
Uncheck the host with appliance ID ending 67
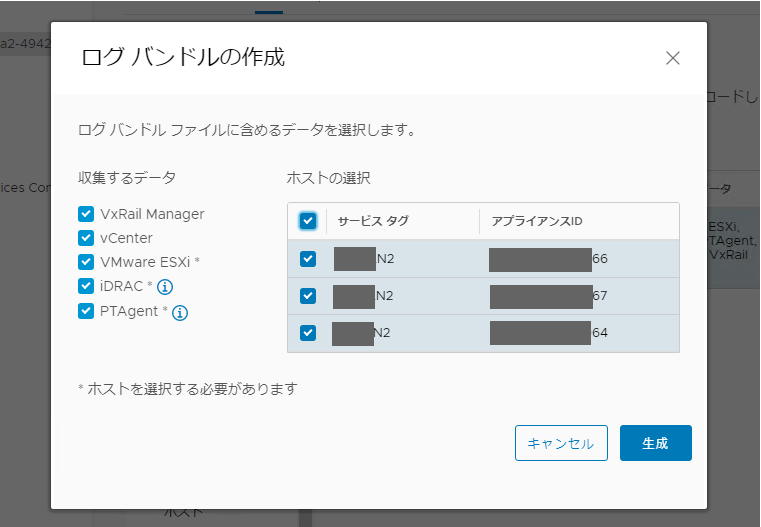[308, 296]
